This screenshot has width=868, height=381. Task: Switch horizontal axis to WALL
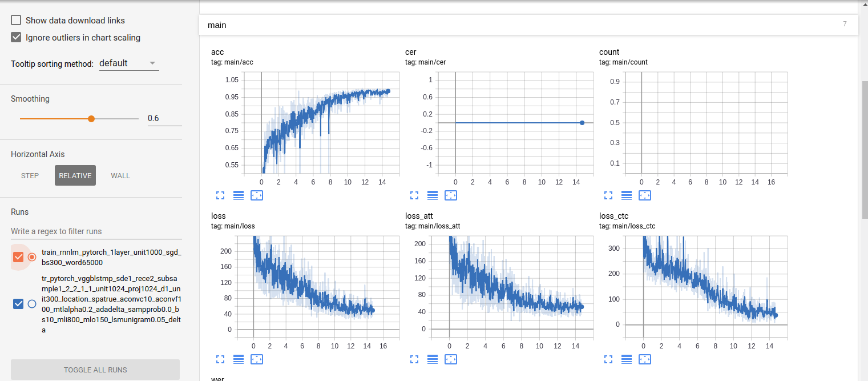[120, 175]
